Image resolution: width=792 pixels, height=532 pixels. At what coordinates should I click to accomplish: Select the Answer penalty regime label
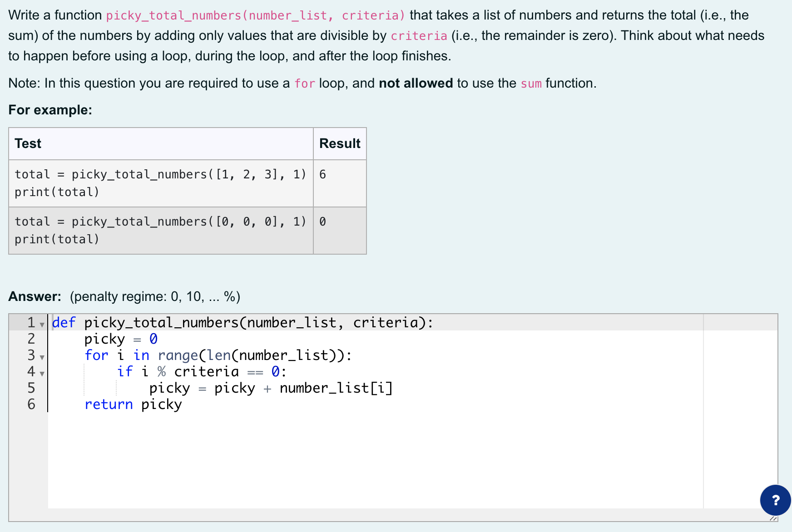pos(124,296)
